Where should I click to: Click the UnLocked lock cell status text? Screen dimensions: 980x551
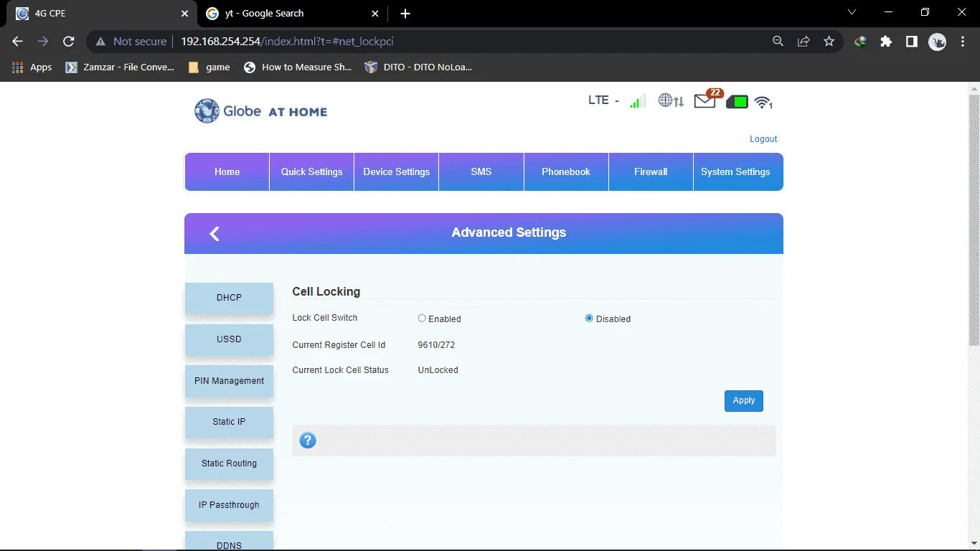438,370
